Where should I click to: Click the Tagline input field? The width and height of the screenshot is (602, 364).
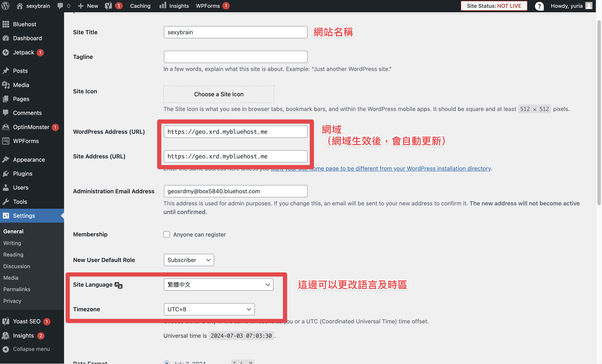click(x=236, y=57)
